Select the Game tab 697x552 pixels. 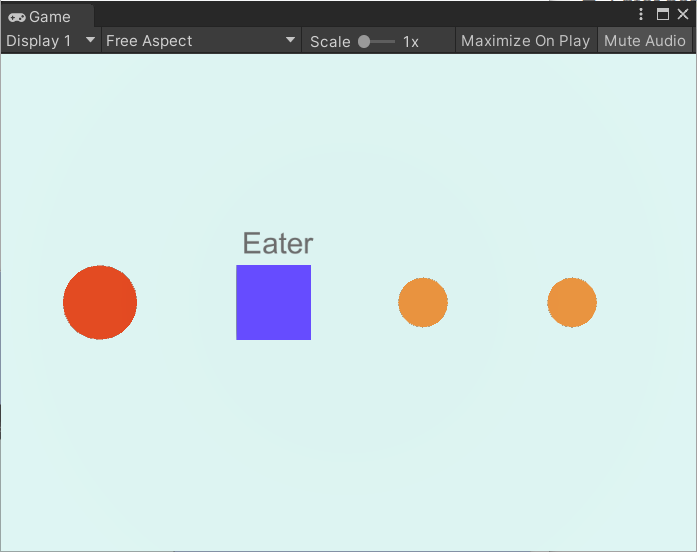coord(48,17)
